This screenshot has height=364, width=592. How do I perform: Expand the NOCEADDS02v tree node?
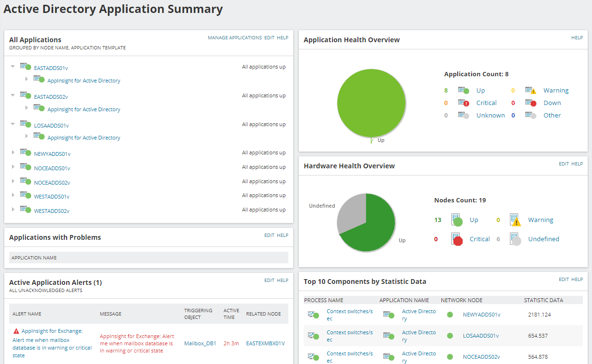pos(13,182)
